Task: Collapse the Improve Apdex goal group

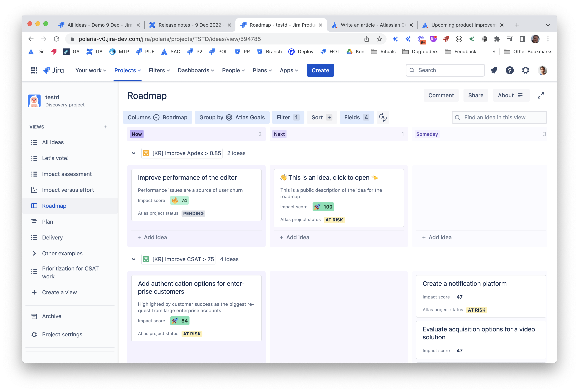Action: point(134,153)
